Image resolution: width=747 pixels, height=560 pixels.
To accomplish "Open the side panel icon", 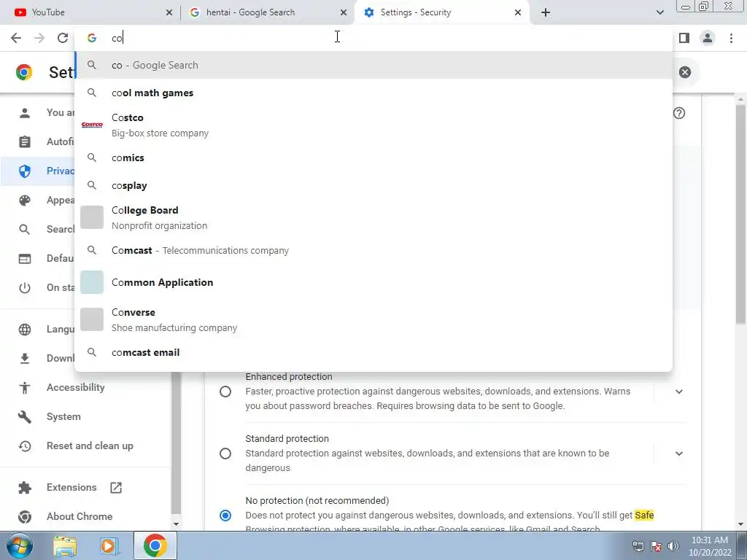I will [x=684, y=38].
